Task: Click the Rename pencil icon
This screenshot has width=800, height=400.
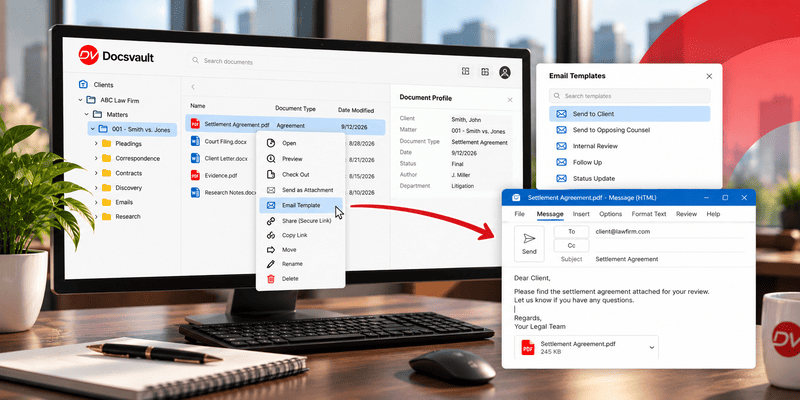Action: pos(271,264)
